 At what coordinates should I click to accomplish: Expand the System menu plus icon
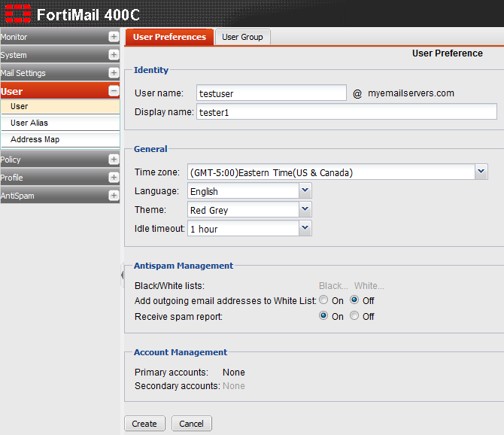tap(114, 55)
